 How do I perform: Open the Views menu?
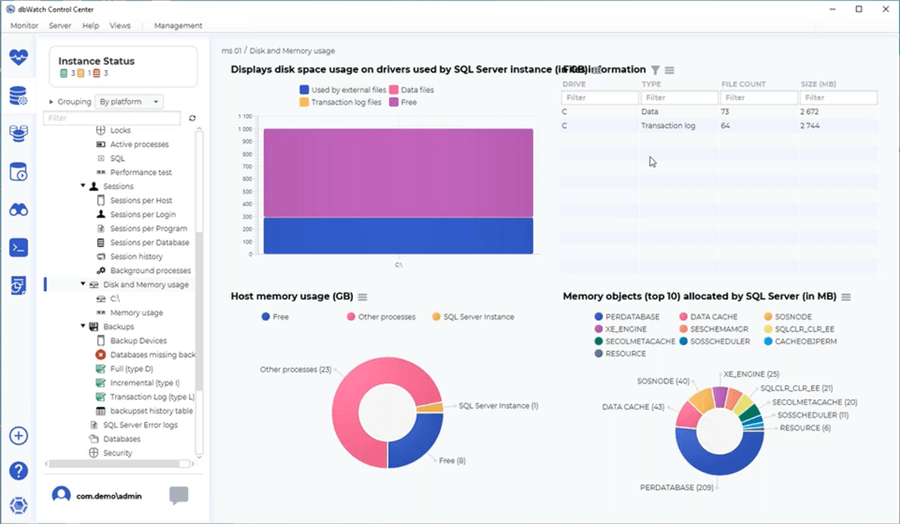[120, 26]
